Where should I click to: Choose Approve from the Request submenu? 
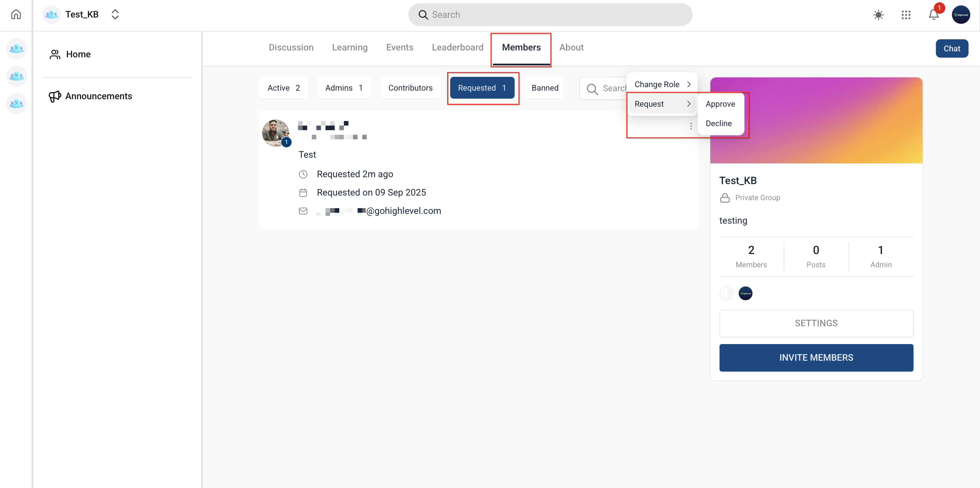[720, 104]
